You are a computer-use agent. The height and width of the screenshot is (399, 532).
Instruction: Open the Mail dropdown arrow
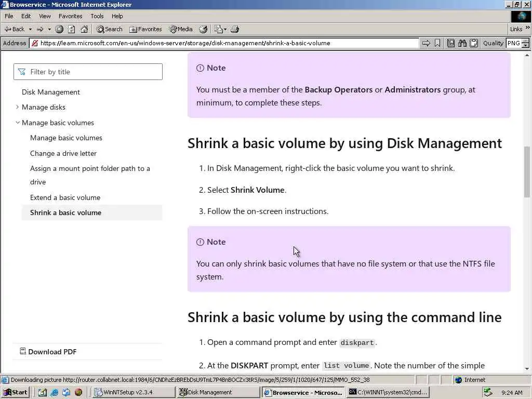pos(225,29)
